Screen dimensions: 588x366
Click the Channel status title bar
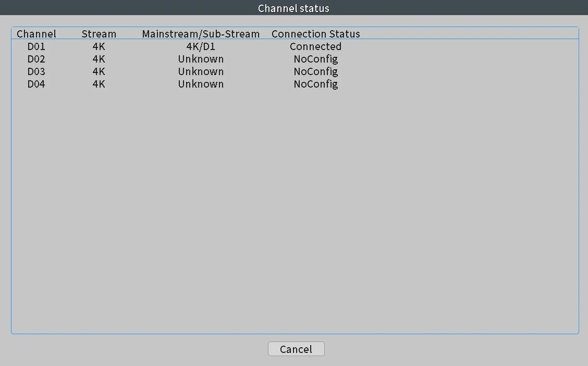coord(294,8)
